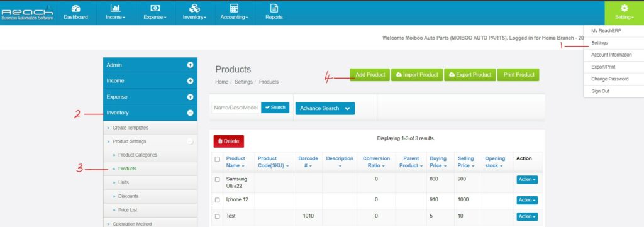Open the Income bar chart icon
The height and width of the screenshot is (227, 644).
[116, 8]
